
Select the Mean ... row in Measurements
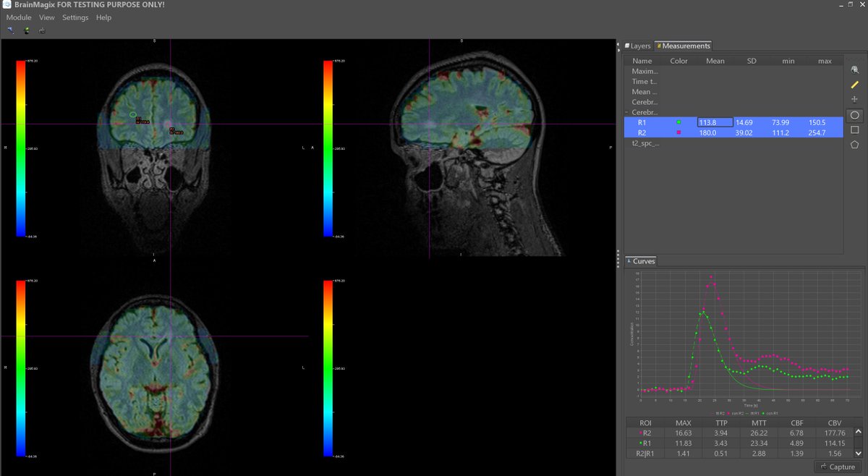(733, 92)
